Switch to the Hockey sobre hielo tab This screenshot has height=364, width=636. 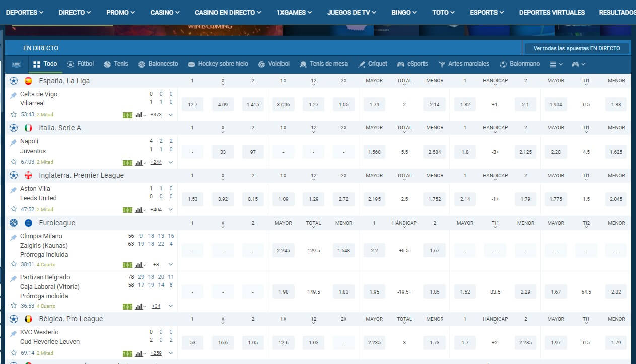coord(218,64)
